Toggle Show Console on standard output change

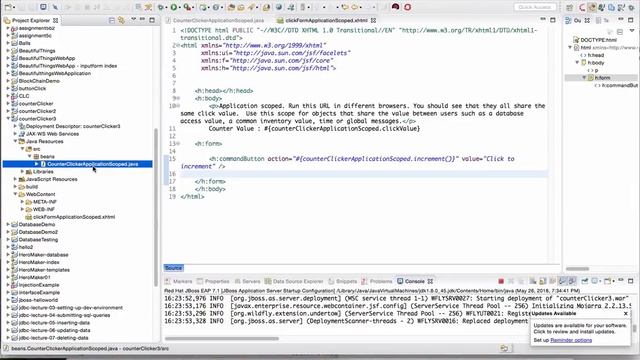(x=562, y=281)
